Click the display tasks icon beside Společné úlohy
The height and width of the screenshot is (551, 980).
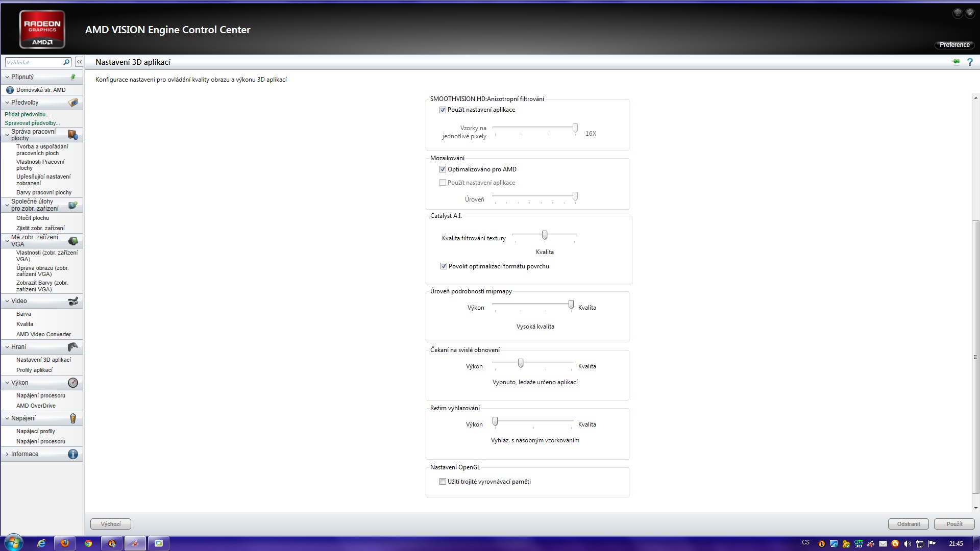(x=73, y=205)
